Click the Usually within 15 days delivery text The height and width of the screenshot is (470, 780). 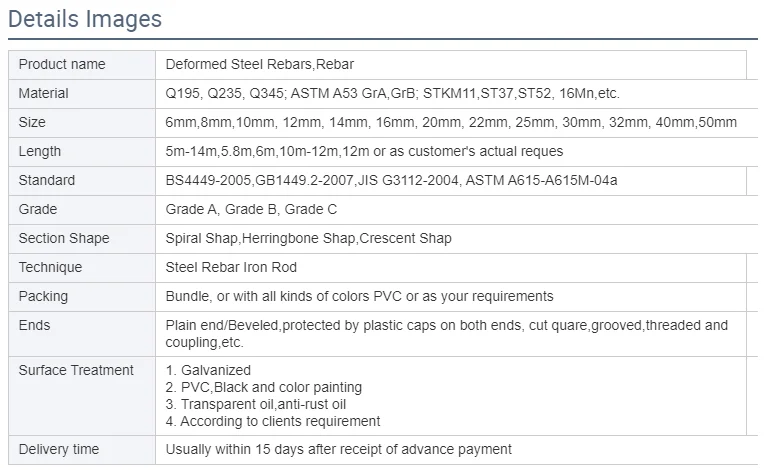click(338, 449)
